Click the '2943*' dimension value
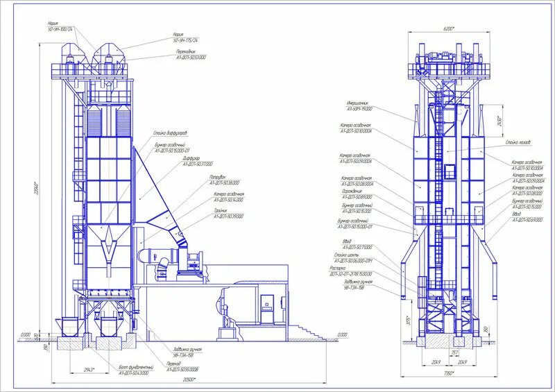The width and height of the screenshot is (555, 392). tap(89, 370)
